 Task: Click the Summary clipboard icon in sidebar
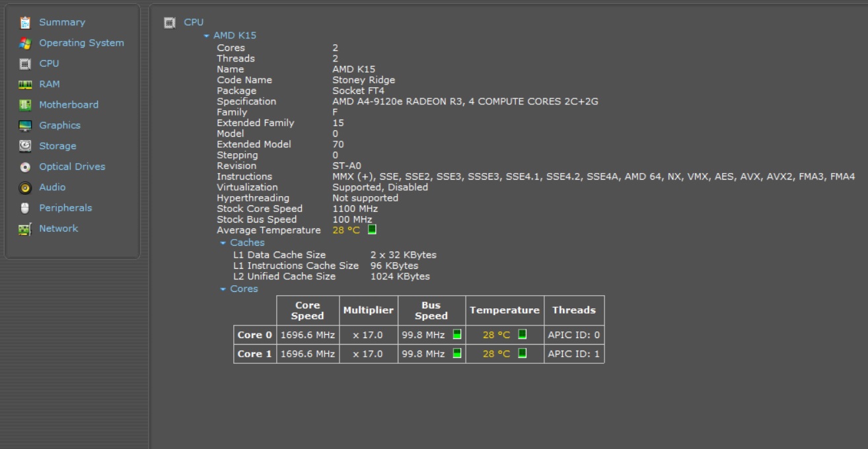click(x=25, y=22)
